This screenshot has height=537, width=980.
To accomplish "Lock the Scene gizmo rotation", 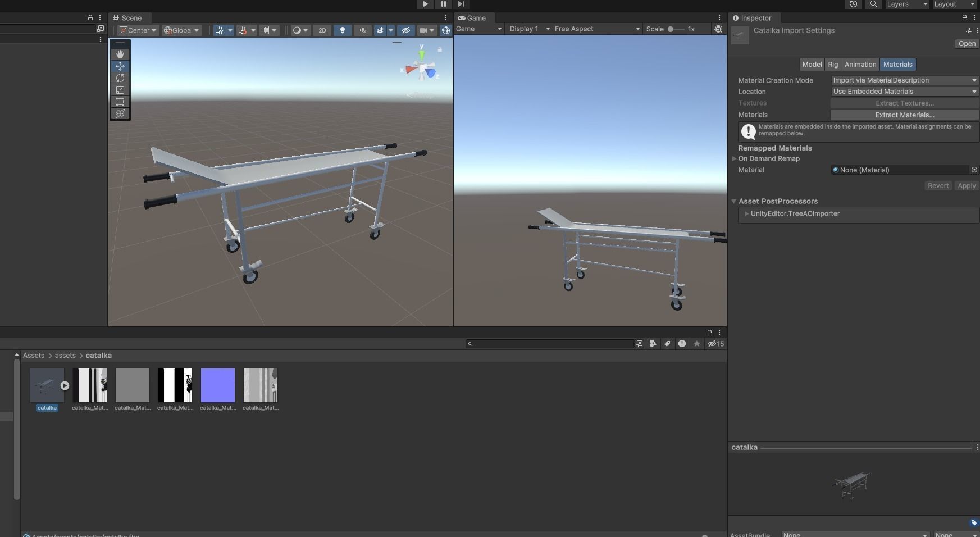I will (440, 49).
